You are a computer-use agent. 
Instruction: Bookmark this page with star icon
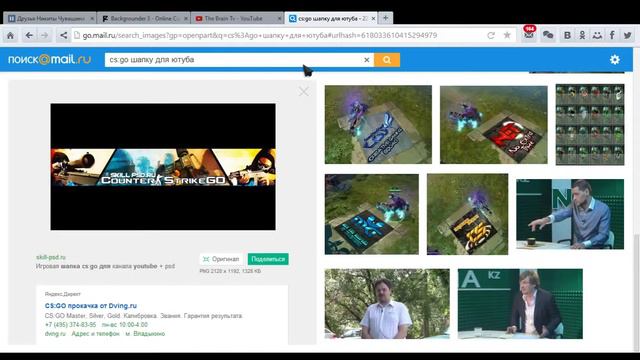[x=507, y=35]
